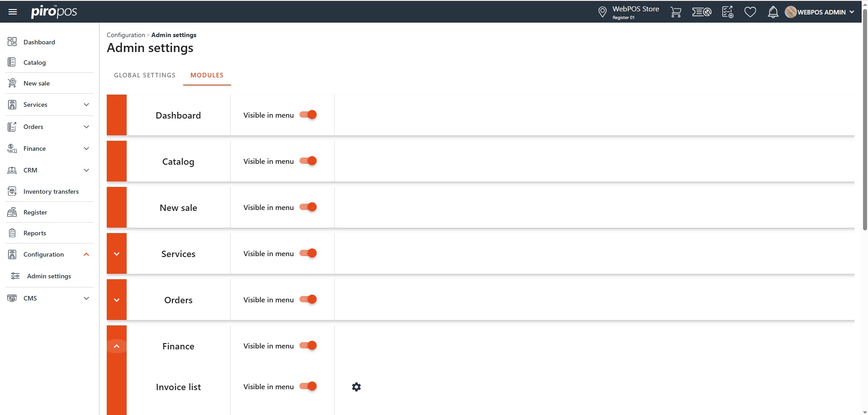Click the store location pin icon
The width and height of the screenshot is (868, 415).
(602, 12)
